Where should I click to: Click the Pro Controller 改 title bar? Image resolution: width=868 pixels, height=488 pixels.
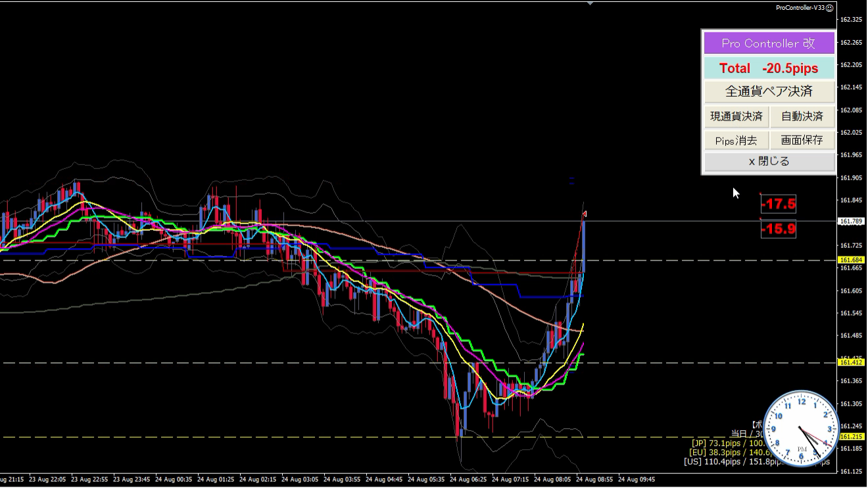click(x=769, y=43)
